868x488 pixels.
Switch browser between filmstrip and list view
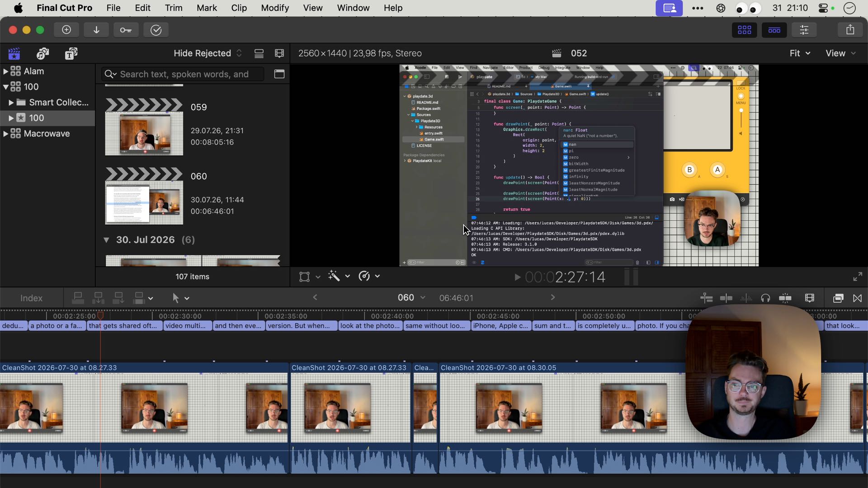click(x=259, y=54)
